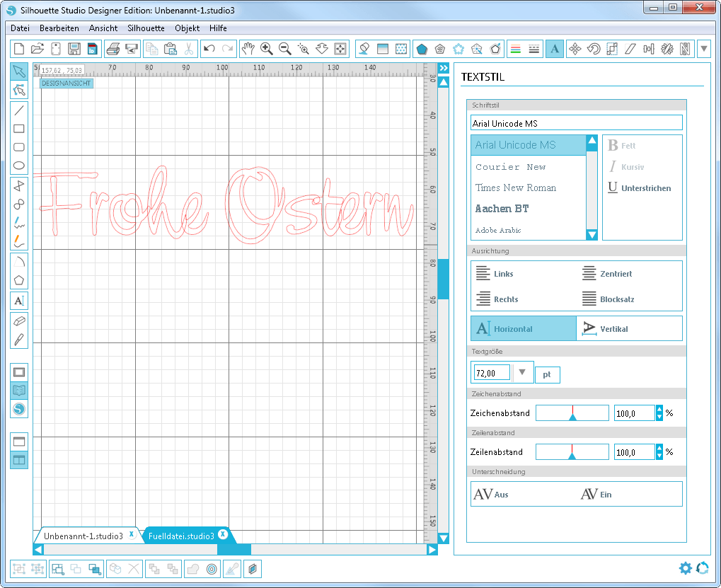Set alignment to Zentriert
Screen dimensions: 721x588
(x=606, y=274)
